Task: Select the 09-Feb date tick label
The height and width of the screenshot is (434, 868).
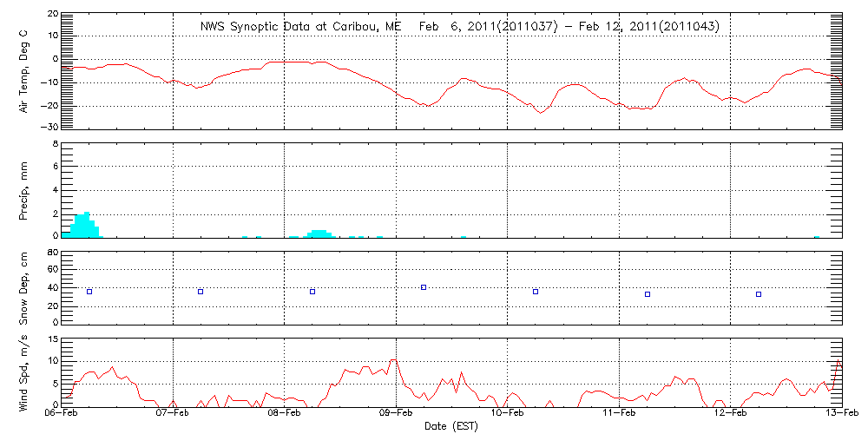Action: click(x=396, y=415)
